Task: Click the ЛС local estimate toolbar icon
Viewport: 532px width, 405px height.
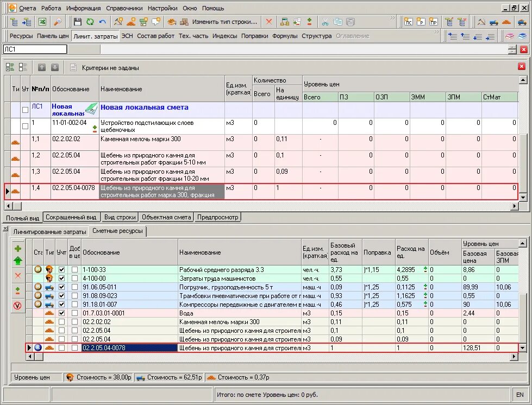Action: [x=408, y=22]
